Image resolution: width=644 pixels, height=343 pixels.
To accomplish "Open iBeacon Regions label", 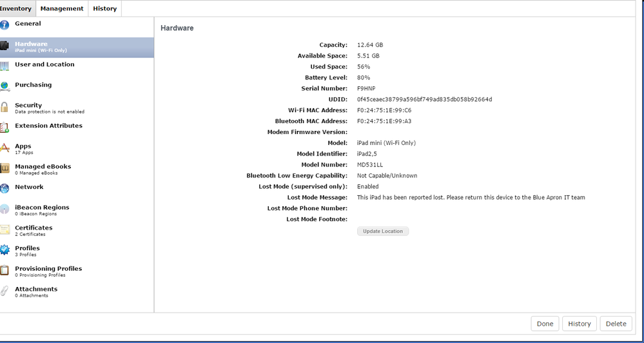I will tap(43, 208).
